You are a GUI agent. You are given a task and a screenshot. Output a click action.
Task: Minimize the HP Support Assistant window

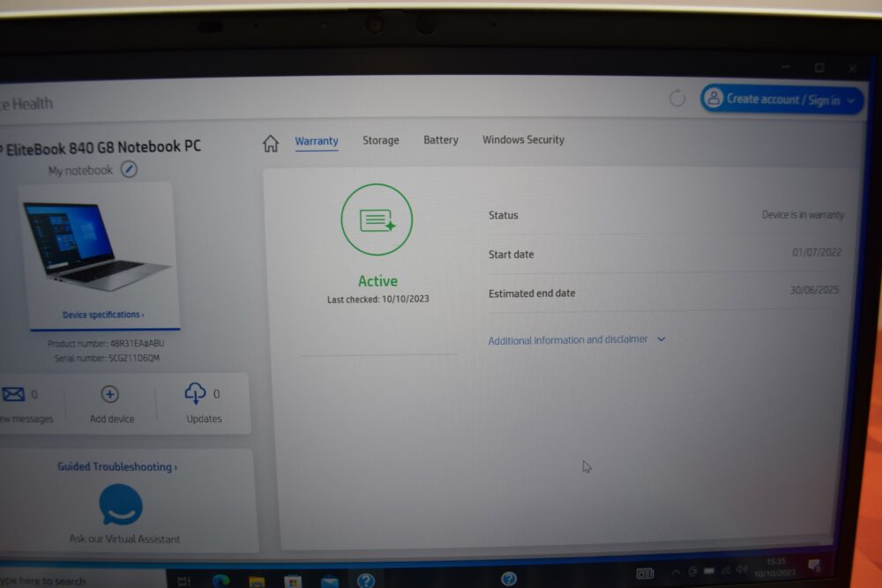point(786,67)
